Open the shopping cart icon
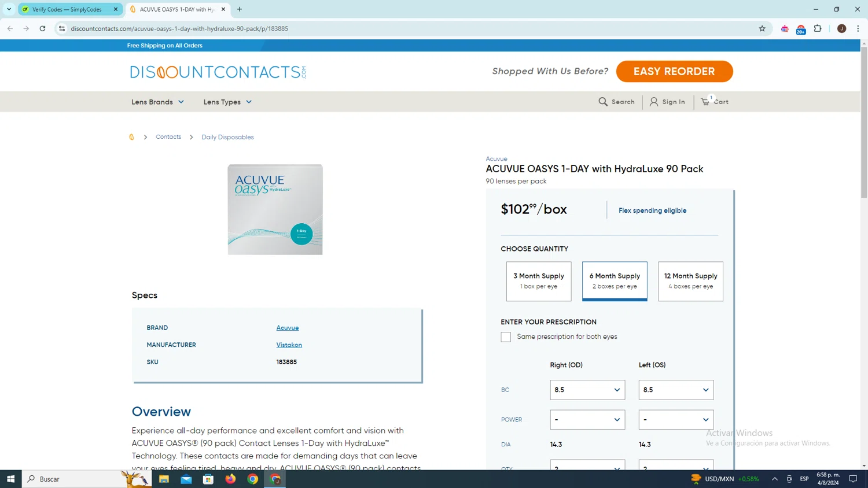The image size is (868, 488). click(705, 102)
